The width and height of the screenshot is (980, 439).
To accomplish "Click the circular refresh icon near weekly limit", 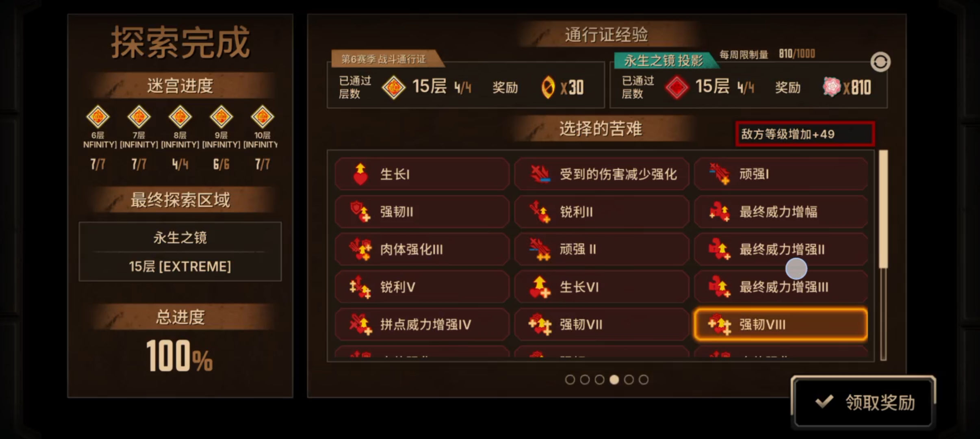I will pos(880,62).
